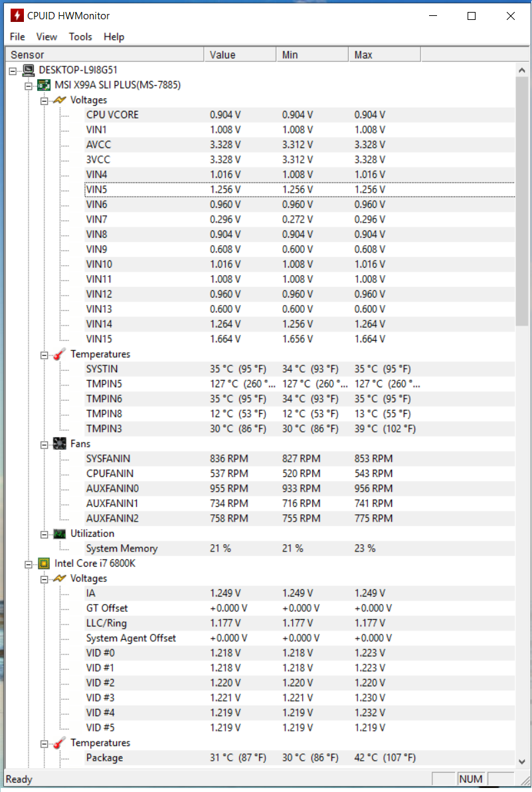Select the VIN7 voltage row
The width and height of the screenshot is (532, 792).
tap(300, 219)
